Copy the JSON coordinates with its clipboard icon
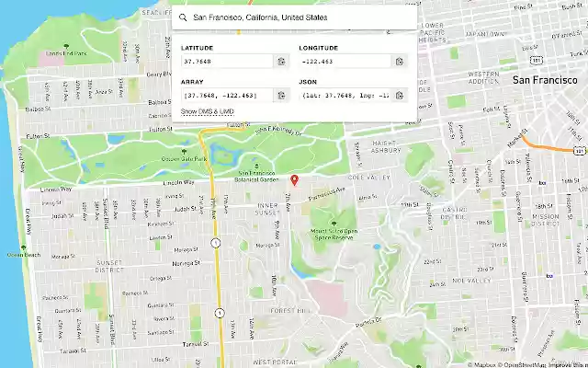 pos(400,96)
